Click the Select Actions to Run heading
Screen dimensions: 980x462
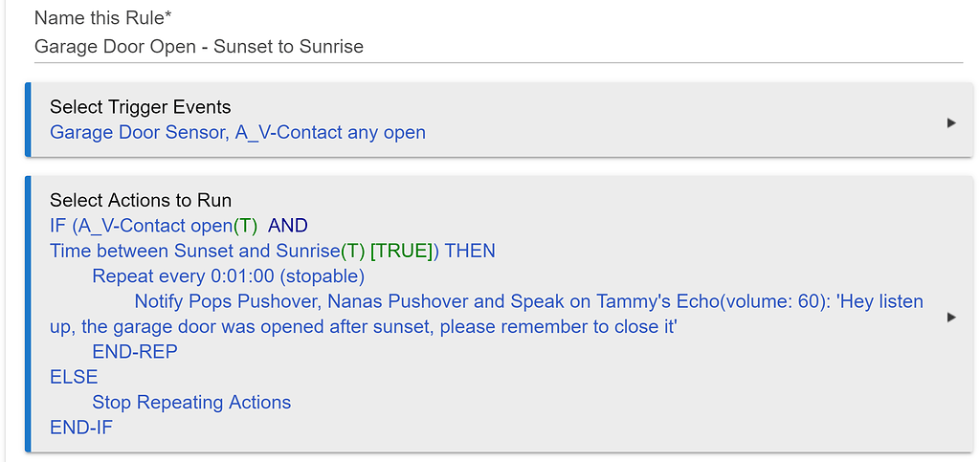140,200
